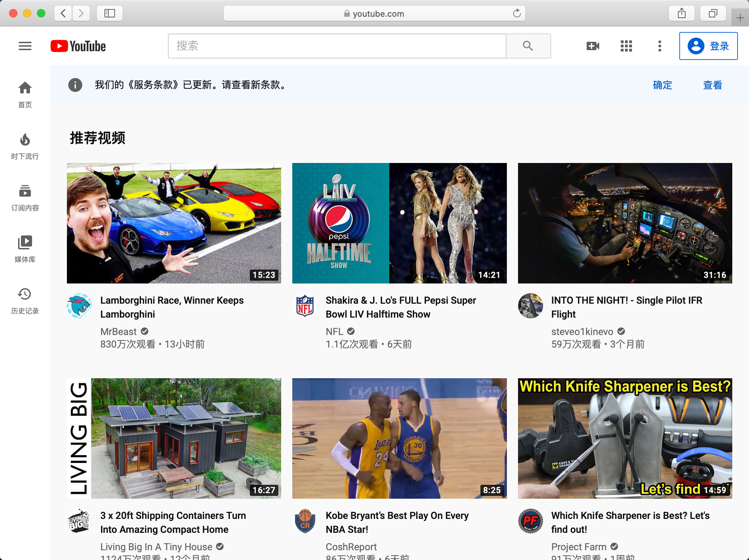The width and height of the screenshot is (749, 560).
Task: Open the hamburger guide menu
Action: (25, 46)
